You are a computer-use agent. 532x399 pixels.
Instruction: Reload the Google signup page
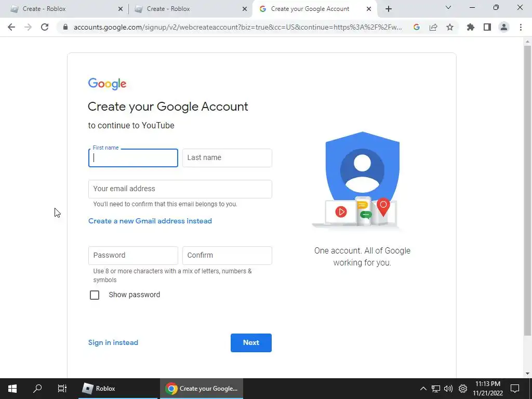point(45,27)
